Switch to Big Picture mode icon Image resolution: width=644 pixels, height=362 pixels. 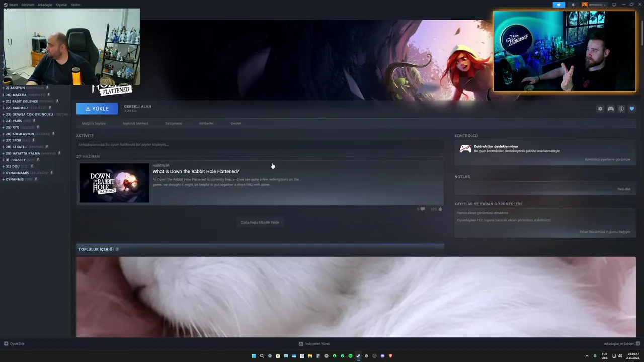pyautogui.click(x=614, y=5)
